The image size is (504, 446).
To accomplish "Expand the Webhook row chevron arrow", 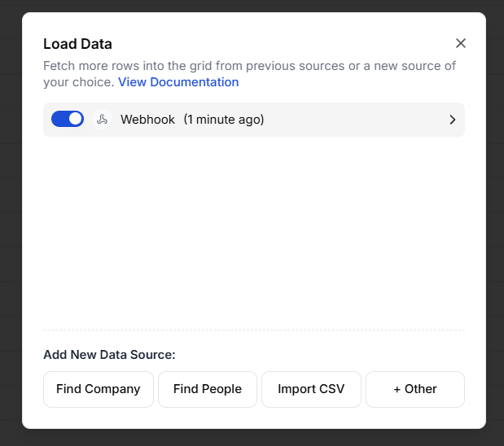I will coord(453,120).
